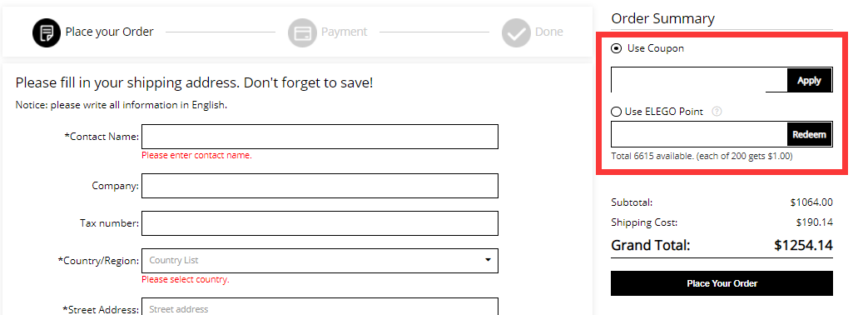Screen dimensions: 868x315
Task: Select the Use ELEGO Point radio button
Action: coord(616,112)
